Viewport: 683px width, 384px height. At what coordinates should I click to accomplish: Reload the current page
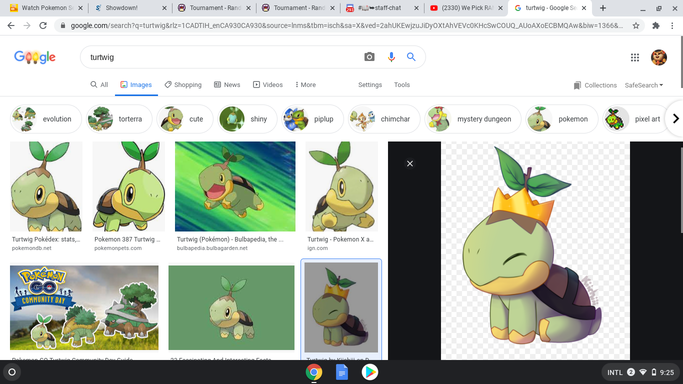tap(43, 26)
